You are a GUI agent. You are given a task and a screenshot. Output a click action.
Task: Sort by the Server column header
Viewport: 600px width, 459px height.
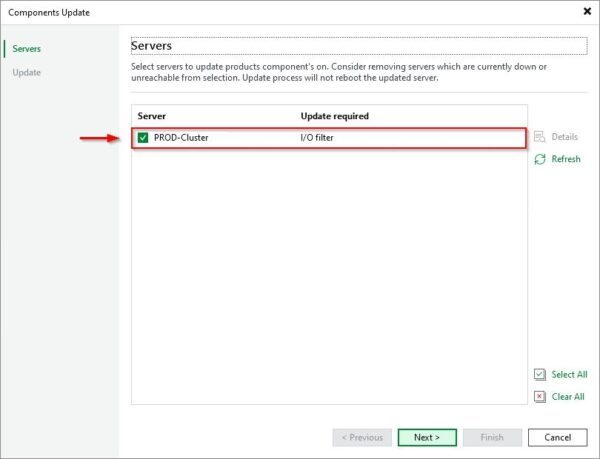(152, 116)
